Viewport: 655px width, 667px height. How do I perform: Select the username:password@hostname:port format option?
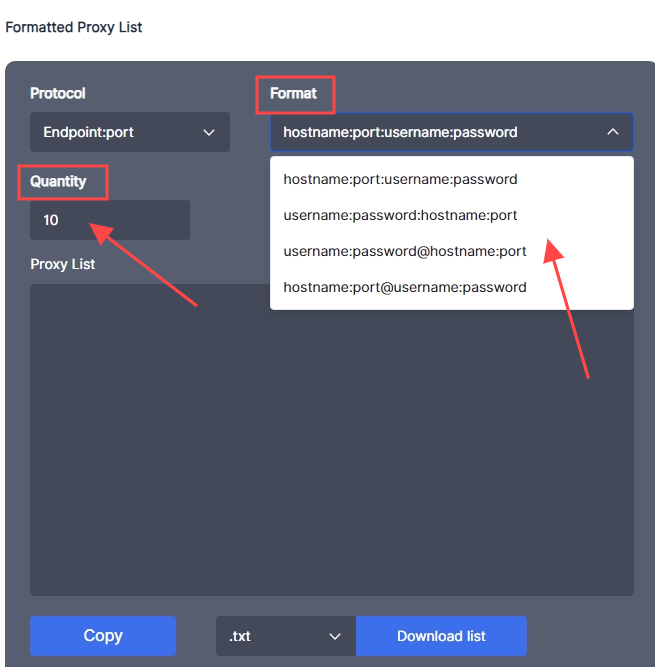[404, 251]
